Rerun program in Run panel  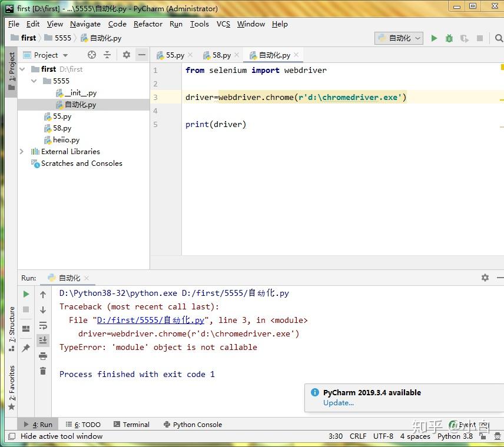tap(26, 294)
